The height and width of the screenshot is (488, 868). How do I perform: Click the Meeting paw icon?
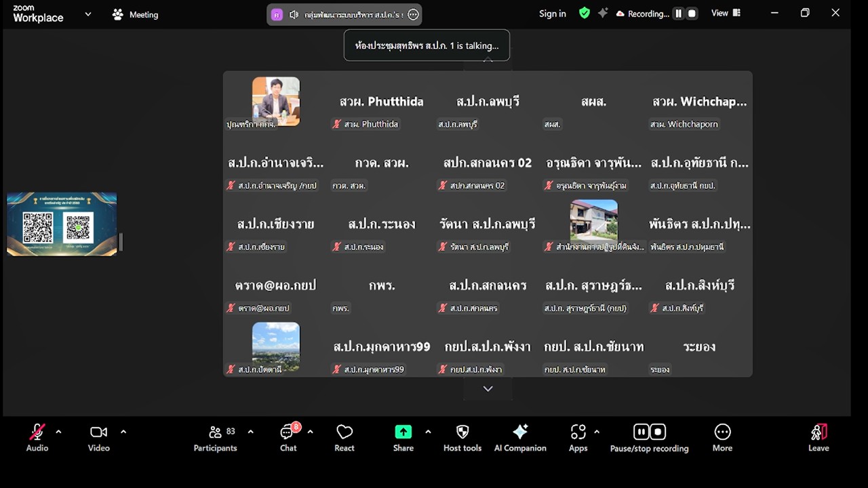[118, 14]
